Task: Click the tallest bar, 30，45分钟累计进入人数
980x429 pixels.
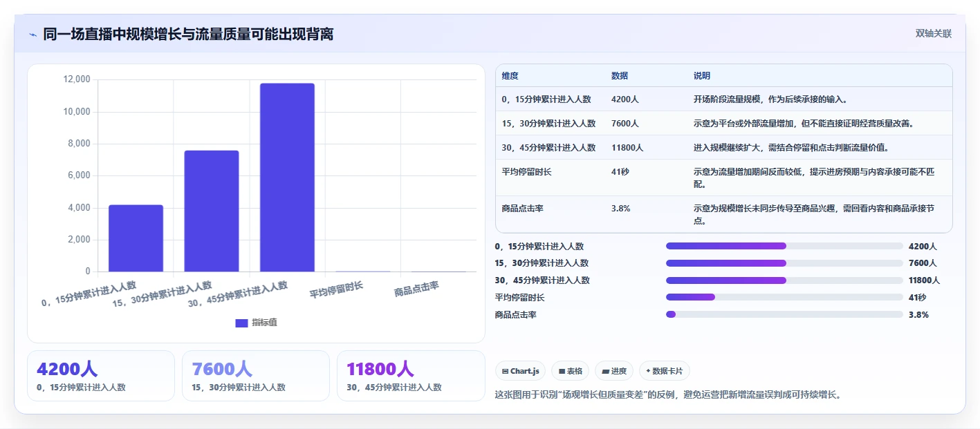Action: pyautogui.click(x=287, y=178)
